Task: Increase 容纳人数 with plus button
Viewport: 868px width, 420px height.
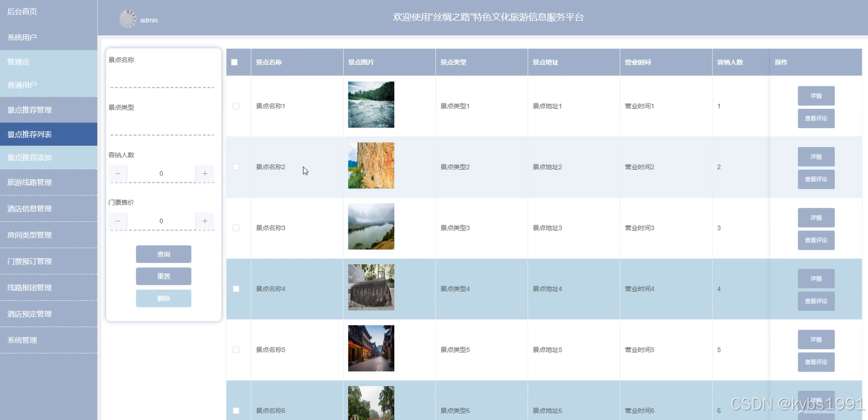Action: 205,173
